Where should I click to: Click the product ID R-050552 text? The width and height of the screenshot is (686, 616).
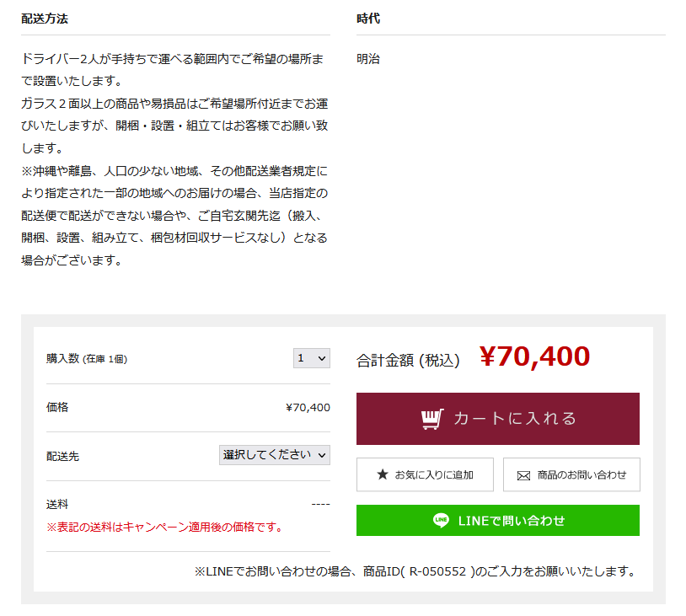[437, 571]
